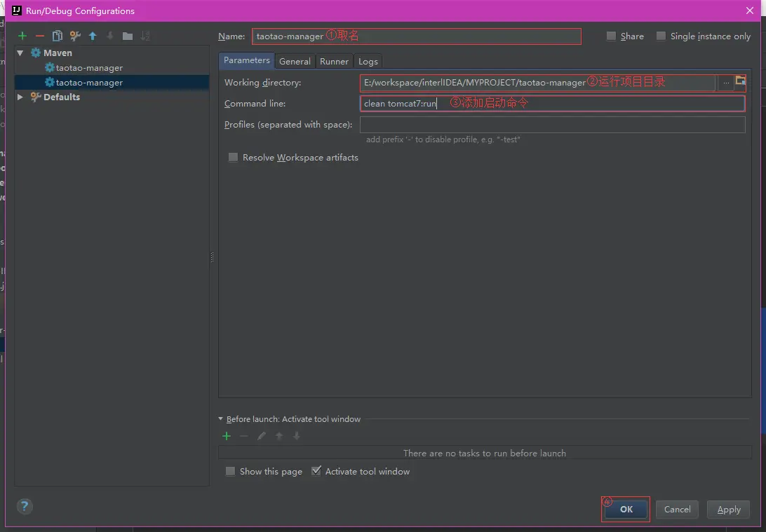Sort configurations with the sort icon

(x=146, y=35)
